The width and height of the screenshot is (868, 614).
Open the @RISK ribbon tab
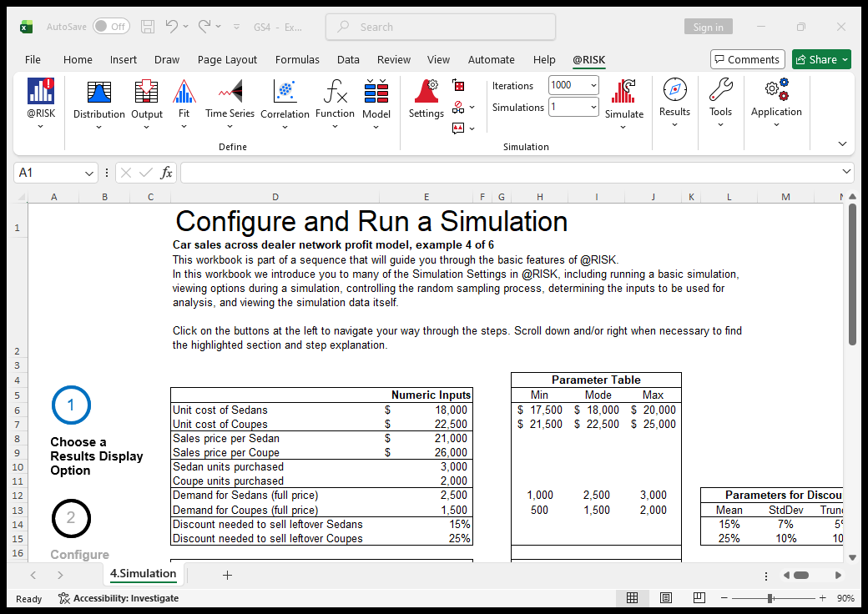[x=588, y=60]
